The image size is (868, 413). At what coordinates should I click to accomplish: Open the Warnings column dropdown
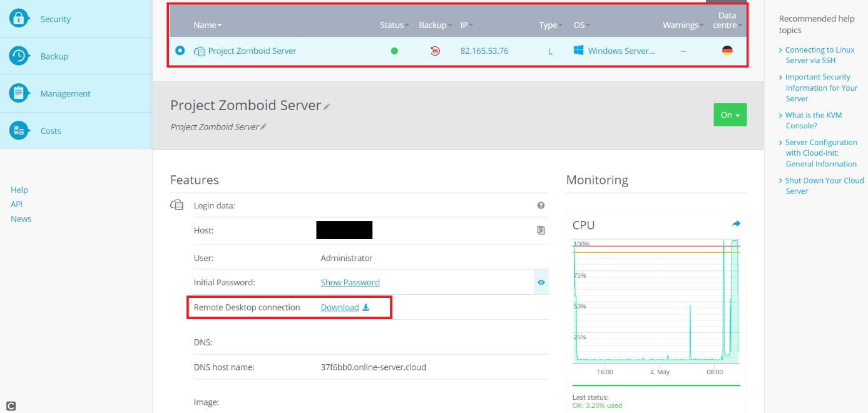pyautogui.click(x=683, y=25)
